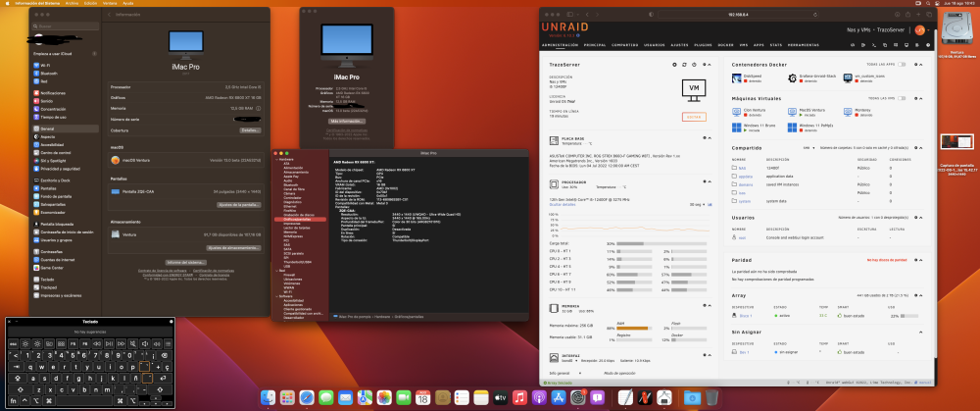This screenshot has height=411, width=980.
Task: Click the Buscar field in System Settings
Action: [x=66, y=26]
